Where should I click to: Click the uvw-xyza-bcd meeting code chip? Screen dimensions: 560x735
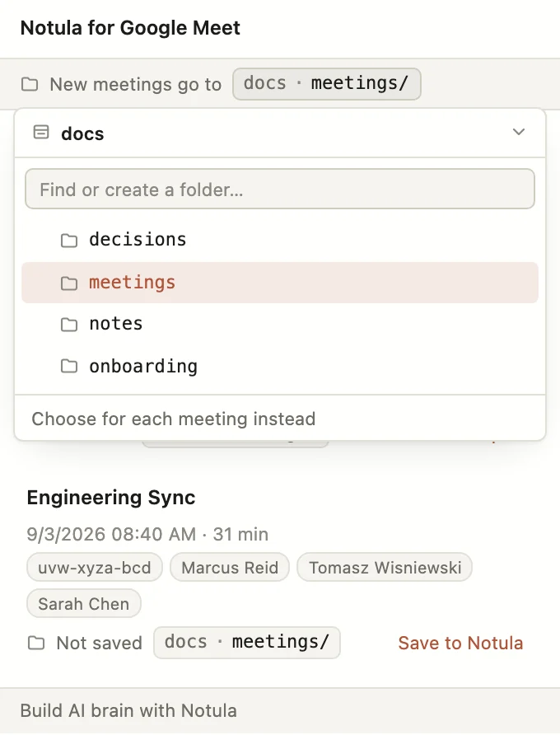95,567
